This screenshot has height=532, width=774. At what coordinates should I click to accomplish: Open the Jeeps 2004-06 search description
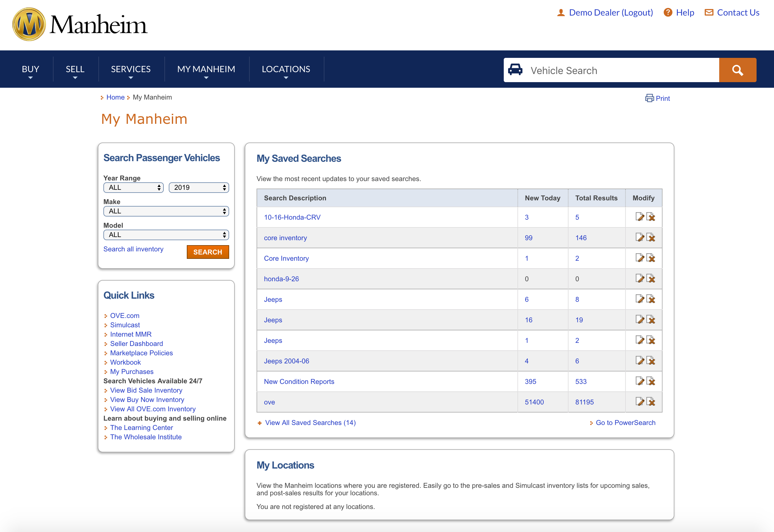[286, 361]
